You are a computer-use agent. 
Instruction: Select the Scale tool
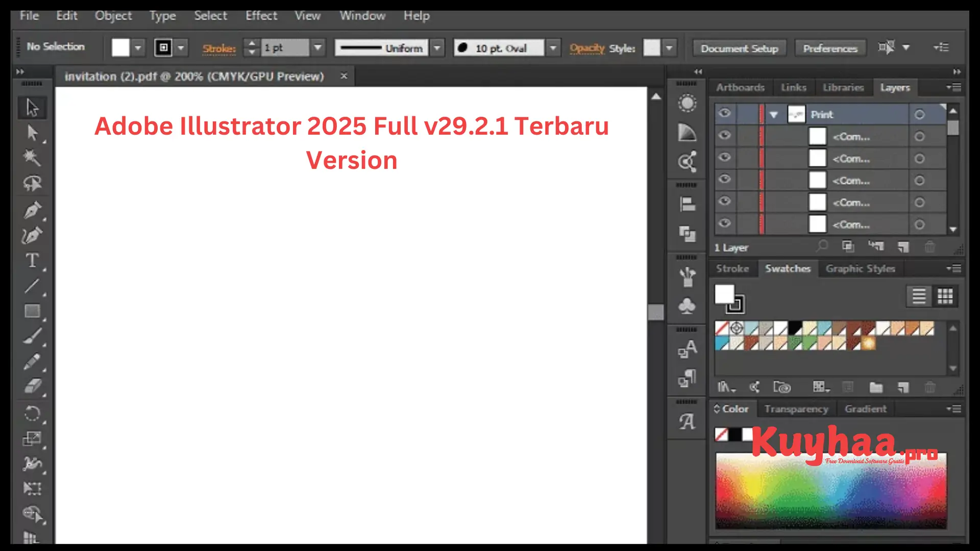pyautogui.click(x=32, y=439)
